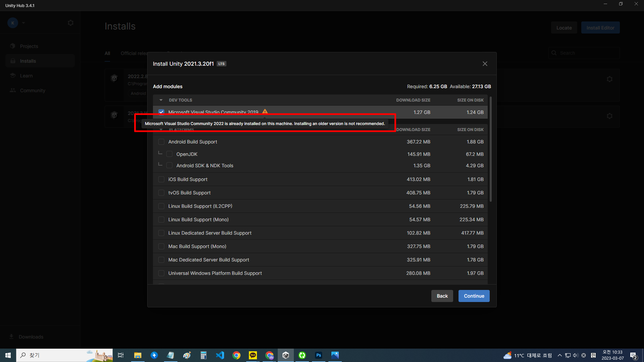644x362 pixels.
Task: Check Android SDK & NDK Tools
Action: [169, 166]
